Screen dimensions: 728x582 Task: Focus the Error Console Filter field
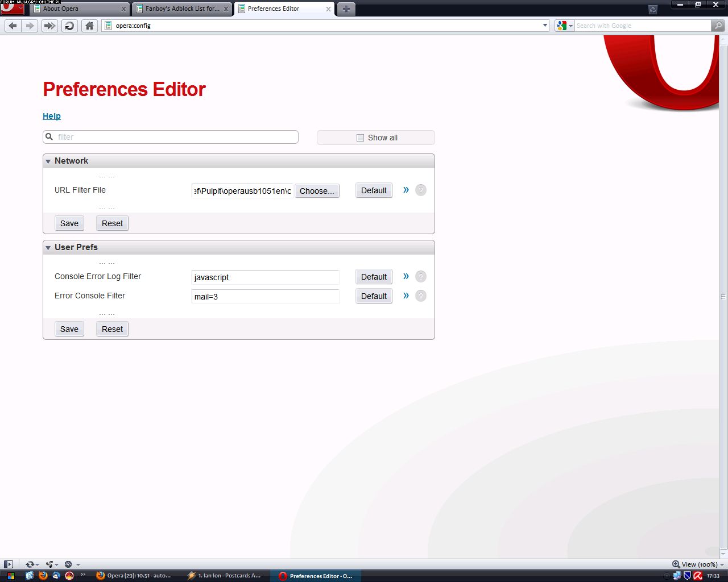point(266,297)
